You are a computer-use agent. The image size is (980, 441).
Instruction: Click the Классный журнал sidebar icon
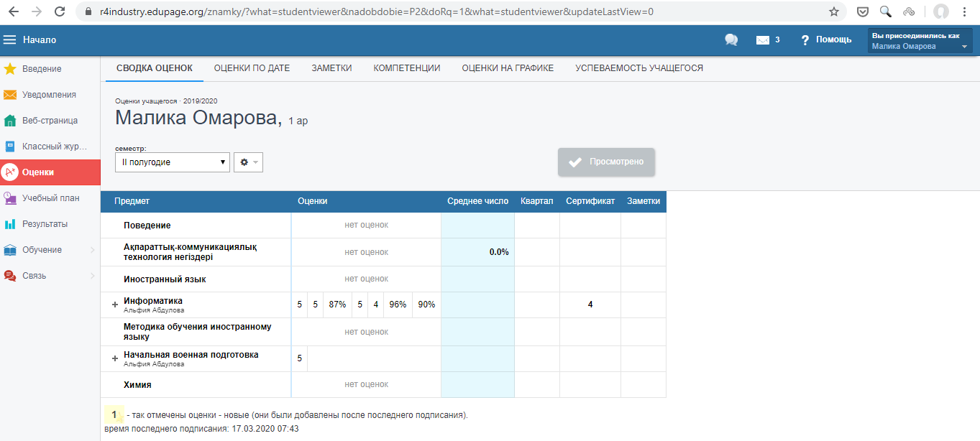point(10,147)
